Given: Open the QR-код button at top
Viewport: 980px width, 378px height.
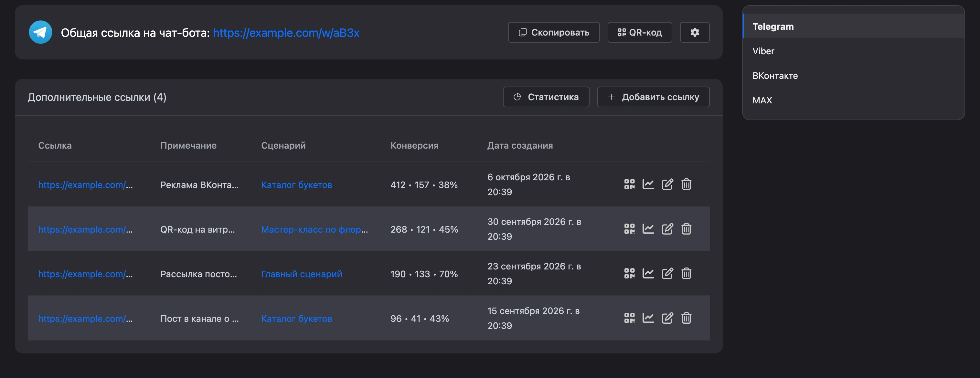Looking at the screenshot, I should (x=640, y=32).
